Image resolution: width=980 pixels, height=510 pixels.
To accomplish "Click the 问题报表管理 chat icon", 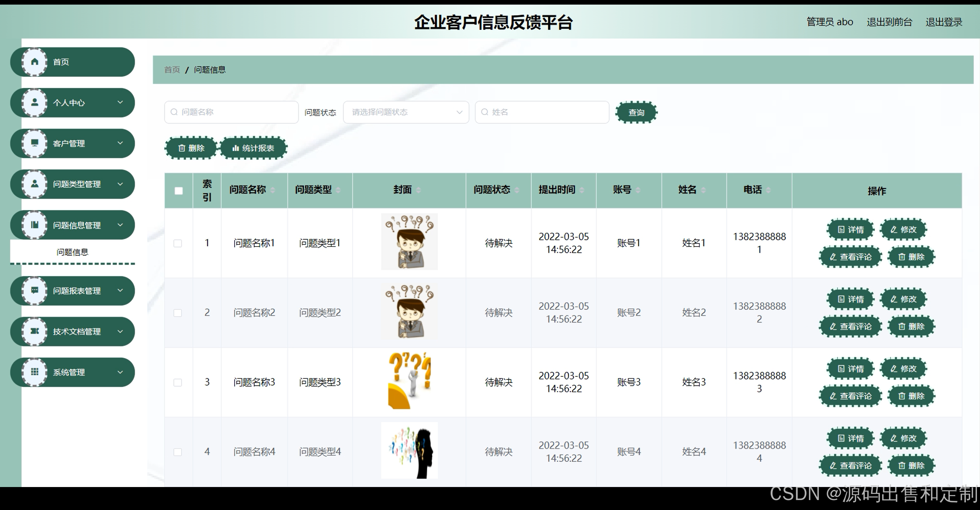I will (x=34, y=291).
